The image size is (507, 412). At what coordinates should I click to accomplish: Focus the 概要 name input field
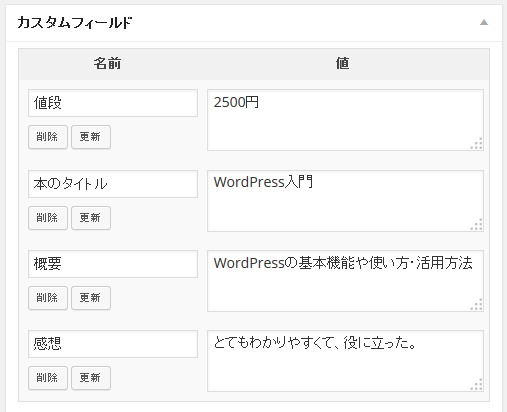click(113, 264)
